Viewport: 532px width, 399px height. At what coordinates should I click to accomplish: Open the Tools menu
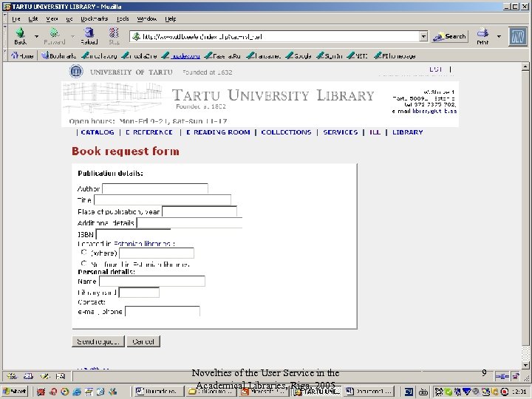[x=123, y=18]
